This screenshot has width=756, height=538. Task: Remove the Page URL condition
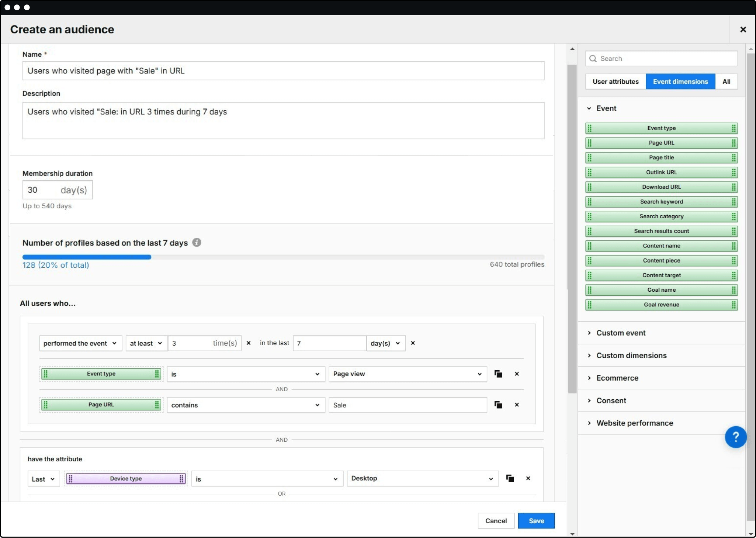click(517, 405)
